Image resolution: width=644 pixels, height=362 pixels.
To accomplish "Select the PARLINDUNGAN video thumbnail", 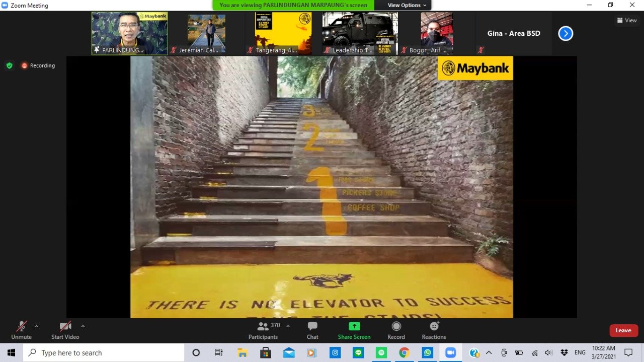I will pos(129,33).
